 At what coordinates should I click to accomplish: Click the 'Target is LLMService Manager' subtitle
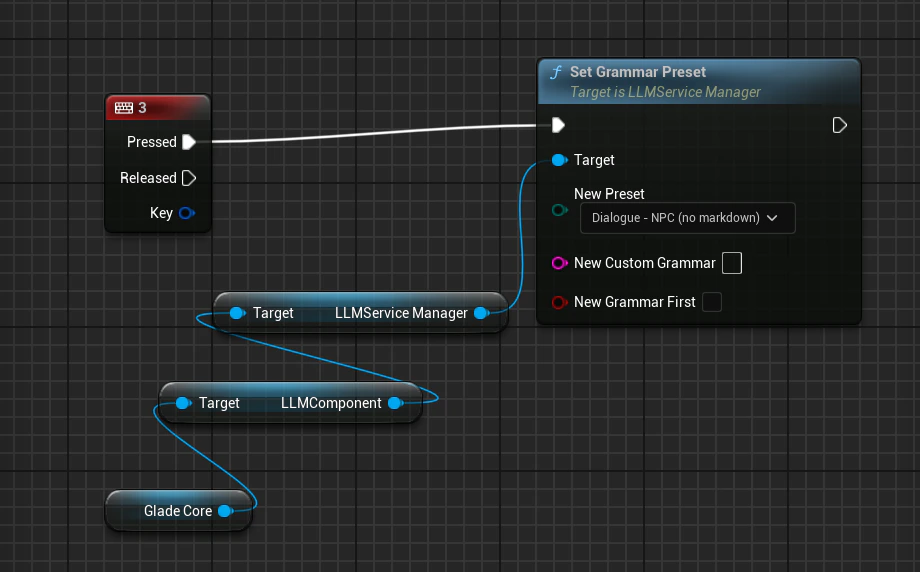665,92
